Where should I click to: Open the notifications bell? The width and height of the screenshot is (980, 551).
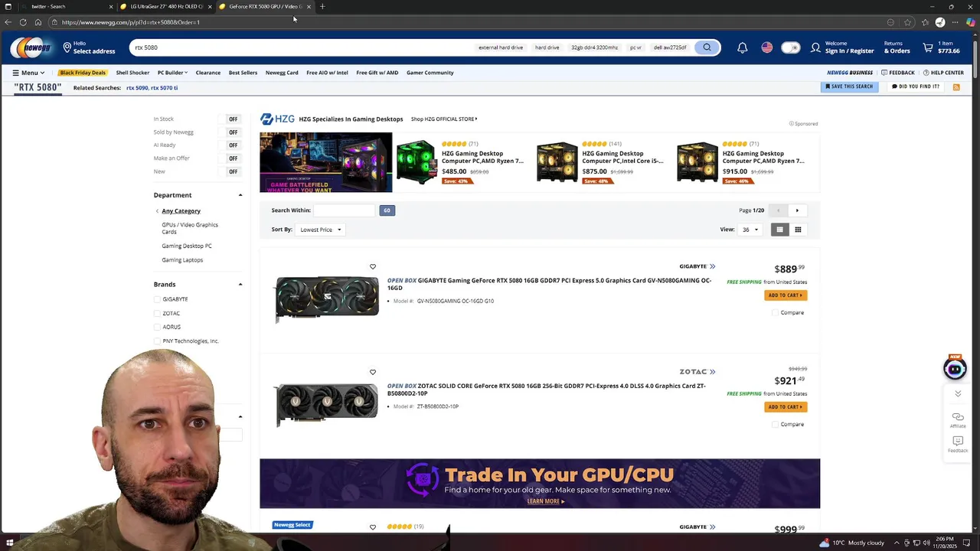742,47
